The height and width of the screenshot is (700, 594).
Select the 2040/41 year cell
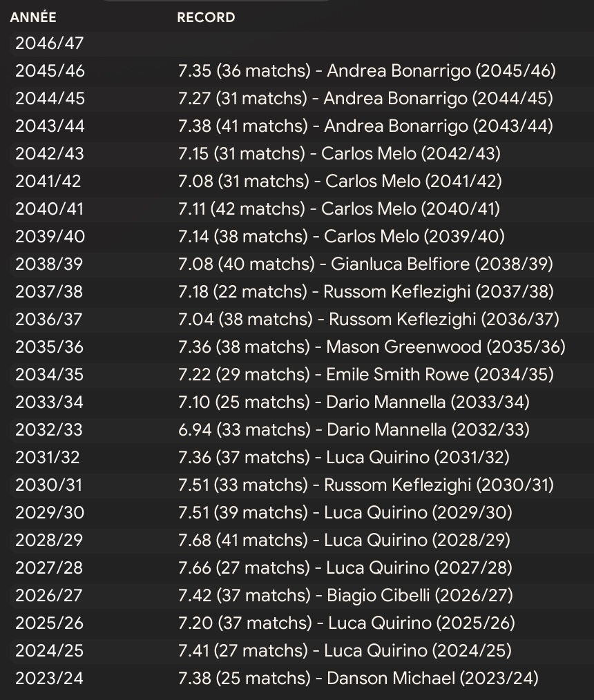49,209
